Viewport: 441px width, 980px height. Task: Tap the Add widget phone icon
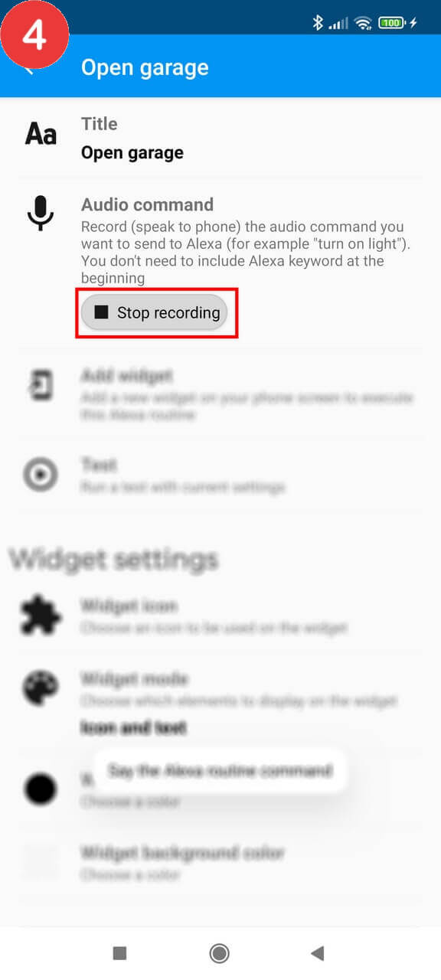(x=41, y=384)
